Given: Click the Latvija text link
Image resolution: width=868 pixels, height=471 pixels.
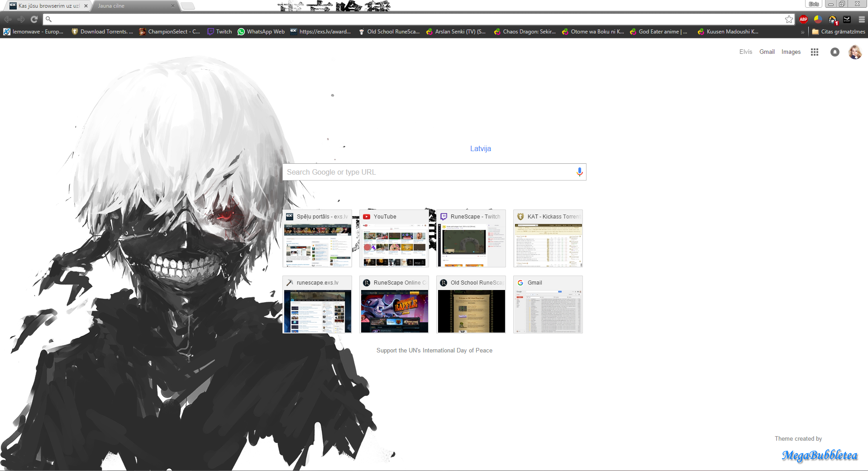Looking at the screenshot, I should (x=481, y=148).
